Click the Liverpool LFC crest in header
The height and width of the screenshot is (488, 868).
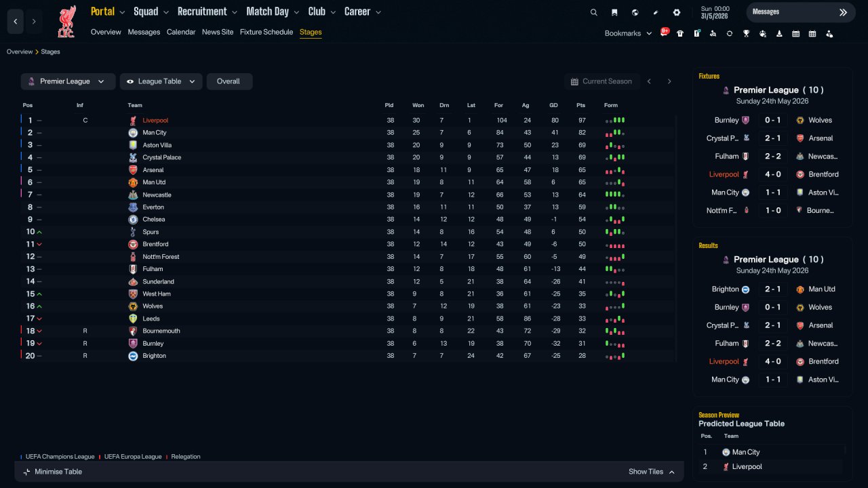[x=66, y=22]
